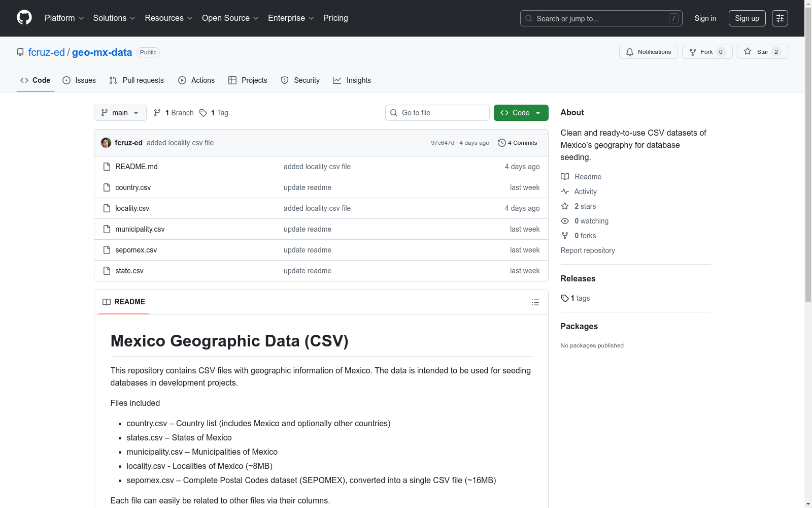The image size is (812, 508).
Task: Expand the main branch dropdown
Action: click(120, 113)
